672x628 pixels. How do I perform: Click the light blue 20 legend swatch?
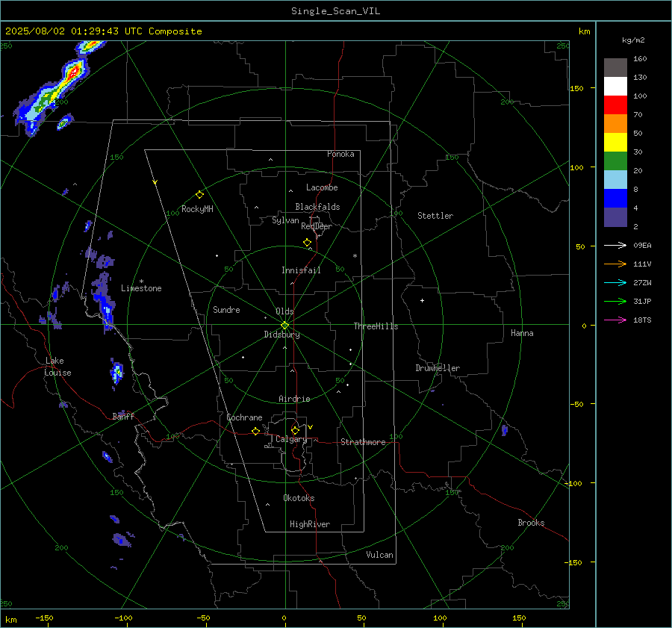(x=615, y=180)
